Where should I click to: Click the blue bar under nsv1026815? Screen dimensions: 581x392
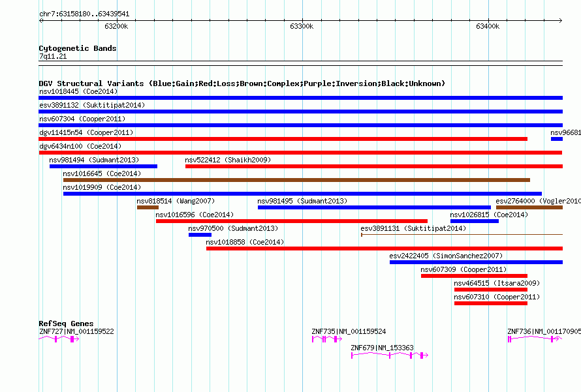click(475, 221)
